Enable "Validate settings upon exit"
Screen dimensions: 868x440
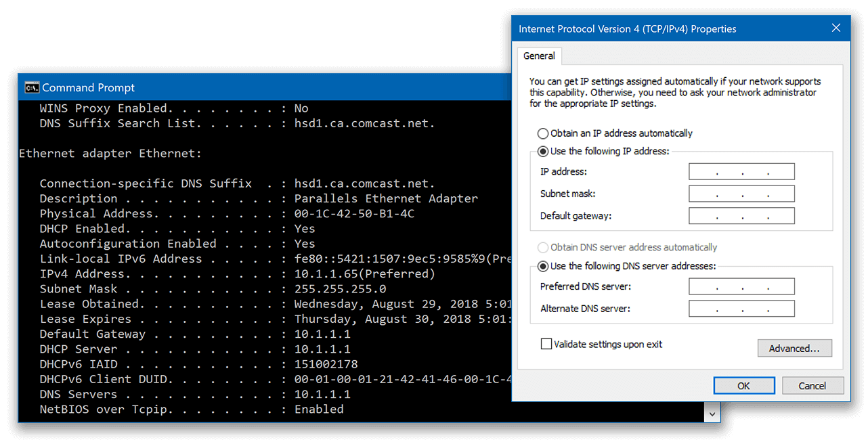[546, 344]
